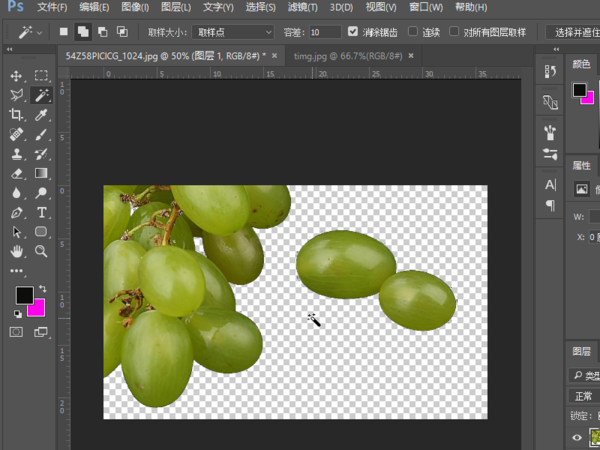This screenshot has width=600, height=450.
Task: Open the History panel icon
Action: (550, 71)
